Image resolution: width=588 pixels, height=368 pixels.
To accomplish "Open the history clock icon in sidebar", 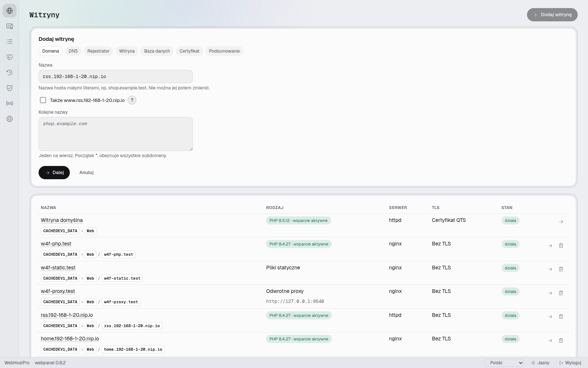I will coord(10,72).
